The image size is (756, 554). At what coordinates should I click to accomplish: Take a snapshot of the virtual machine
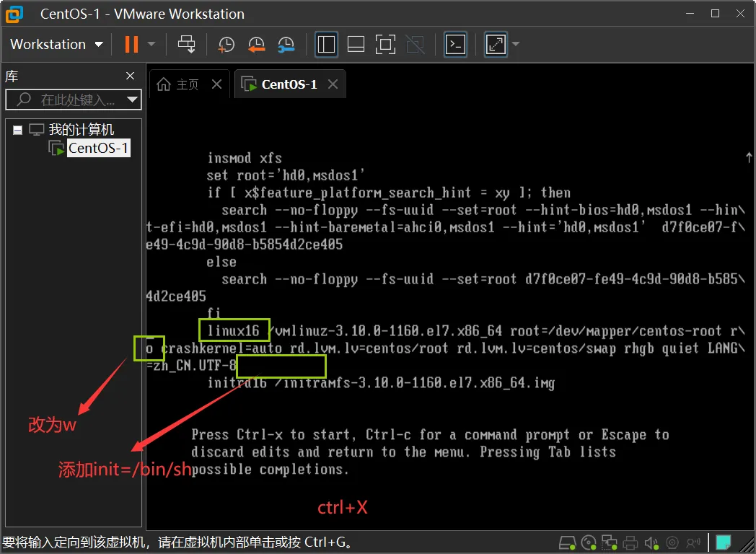tap(226, 44)
